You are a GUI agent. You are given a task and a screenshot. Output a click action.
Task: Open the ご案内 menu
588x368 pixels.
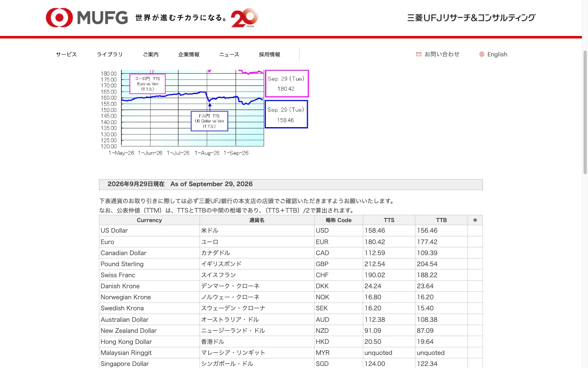coord(151,54)
